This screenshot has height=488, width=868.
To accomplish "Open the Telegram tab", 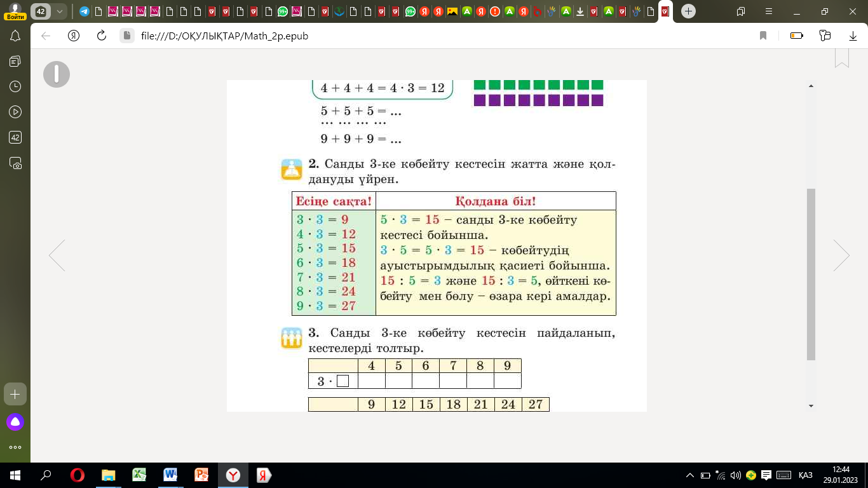I will (x=85, y=11).
